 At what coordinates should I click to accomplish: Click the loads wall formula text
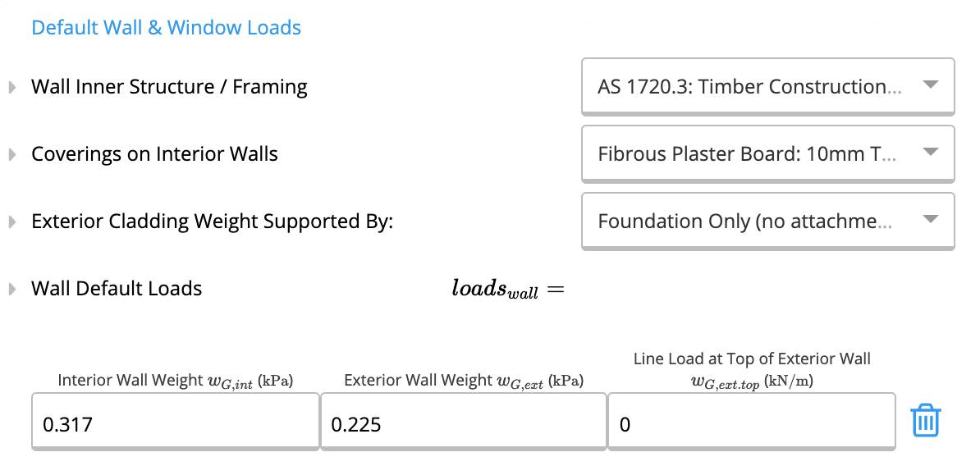[x=508, y=290]
